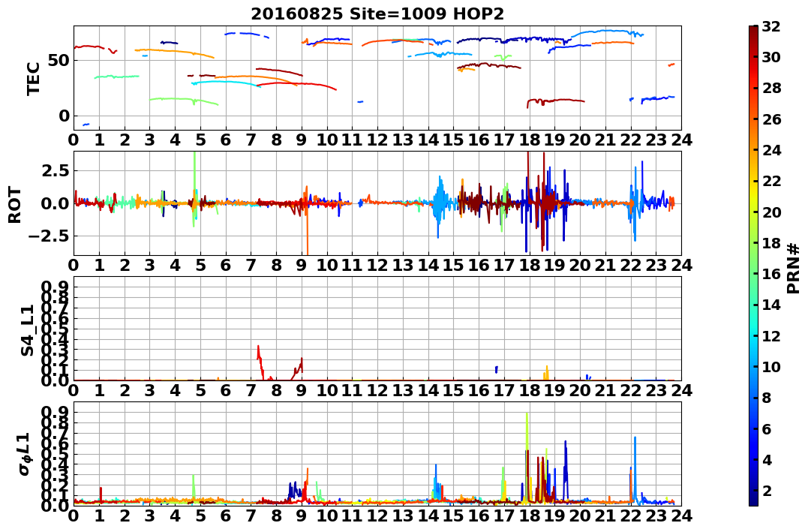Viewport: 808px width, 532px height.
Task: Click hour 12 tick under TEC panel
Action: coord(377,140)
